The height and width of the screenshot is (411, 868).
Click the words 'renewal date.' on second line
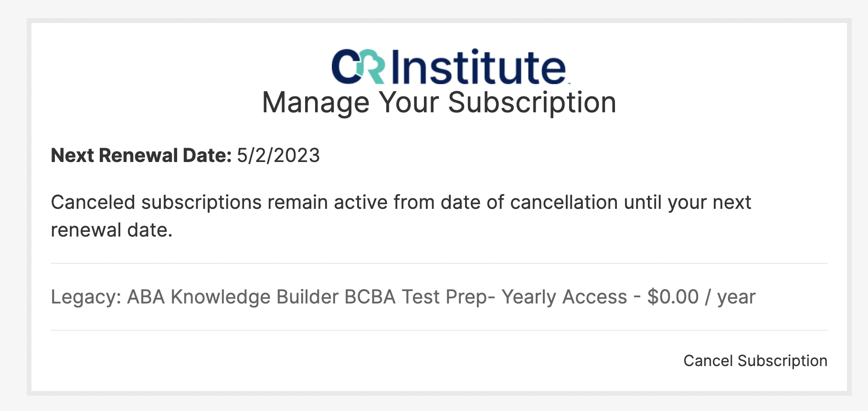[x=112, y=230]
